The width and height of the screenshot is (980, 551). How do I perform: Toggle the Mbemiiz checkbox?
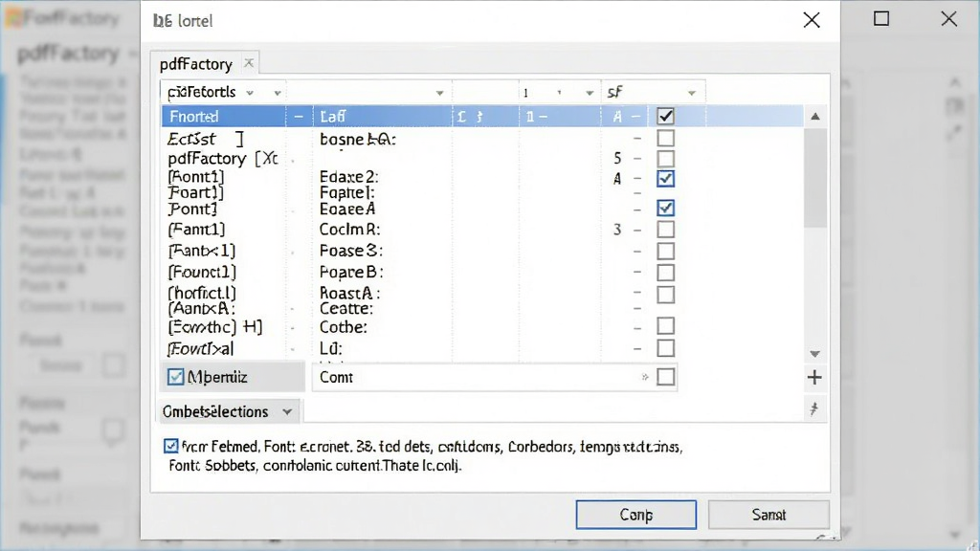[x=176, y=377]
